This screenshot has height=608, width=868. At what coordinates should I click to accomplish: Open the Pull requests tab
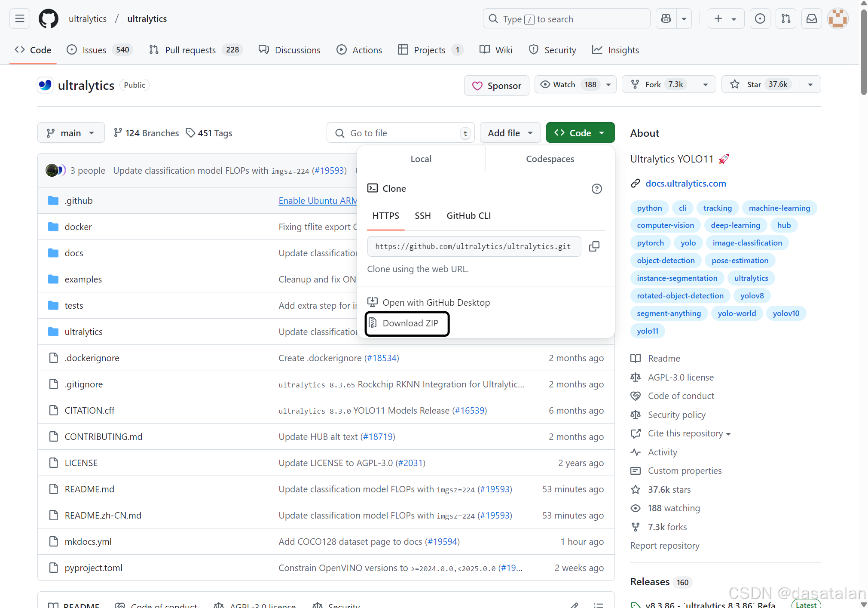190,50
